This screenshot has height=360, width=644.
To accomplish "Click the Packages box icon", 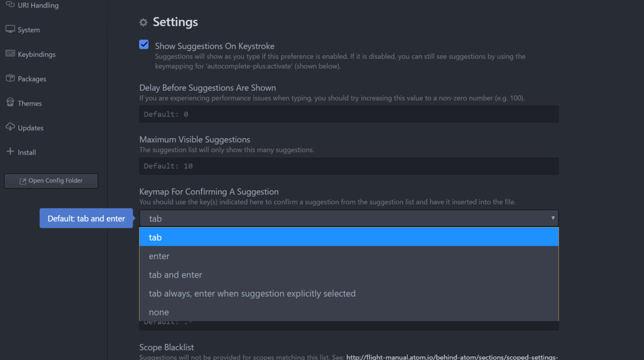I will (10, 78).
